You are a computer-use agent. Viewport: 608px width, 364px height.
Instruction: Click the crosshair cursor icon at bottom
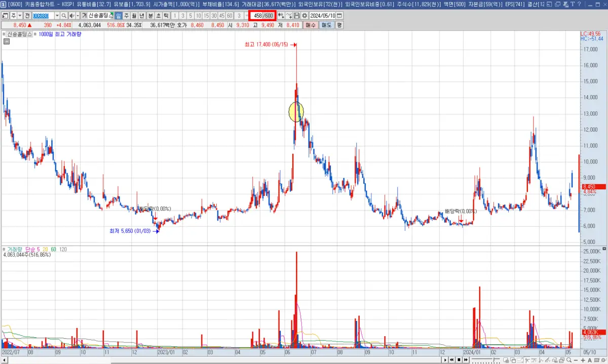[527, 360]
